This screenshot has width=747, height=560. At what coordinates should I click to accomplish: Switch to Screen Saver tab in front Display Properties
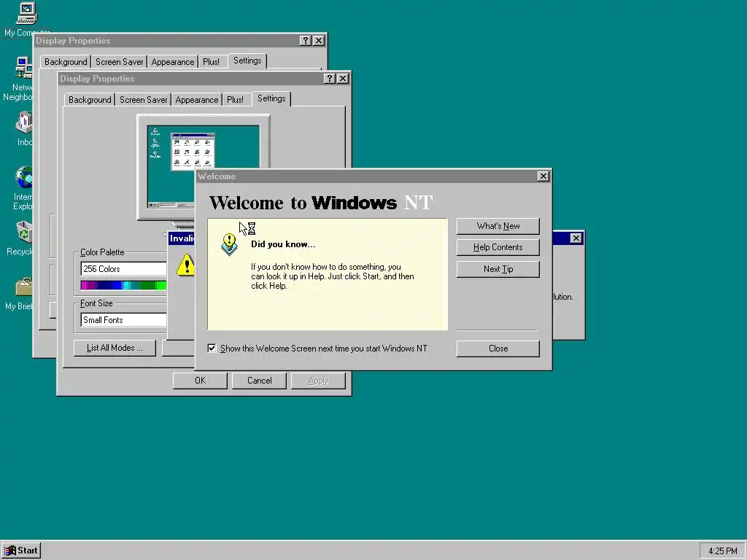click(143, 99)
